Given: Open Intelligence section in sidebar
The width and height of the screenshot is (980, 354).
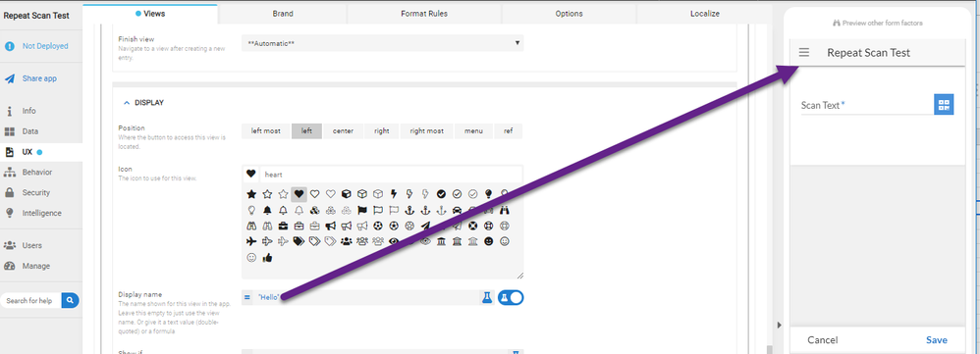Looking at the screenshot, I should pos(41,213).
